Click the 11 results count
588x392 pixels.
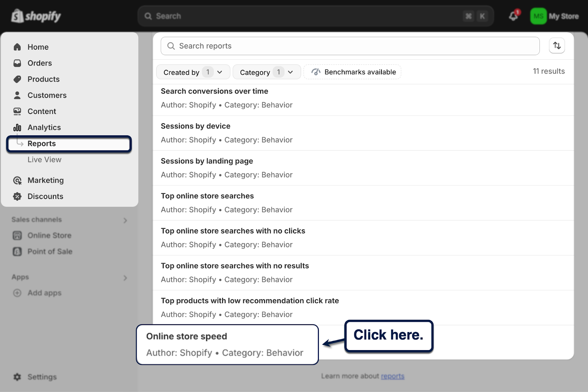[549, 71]
